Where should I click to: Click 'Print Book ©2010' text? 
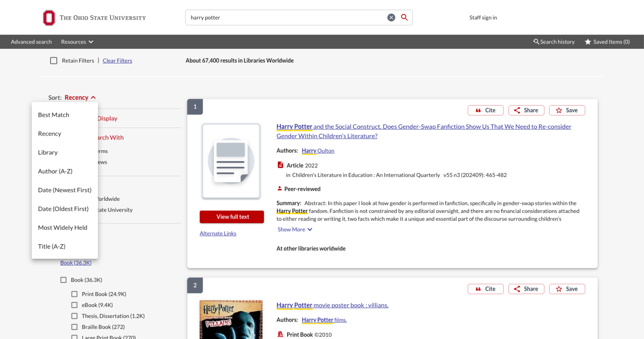(309, 335)
